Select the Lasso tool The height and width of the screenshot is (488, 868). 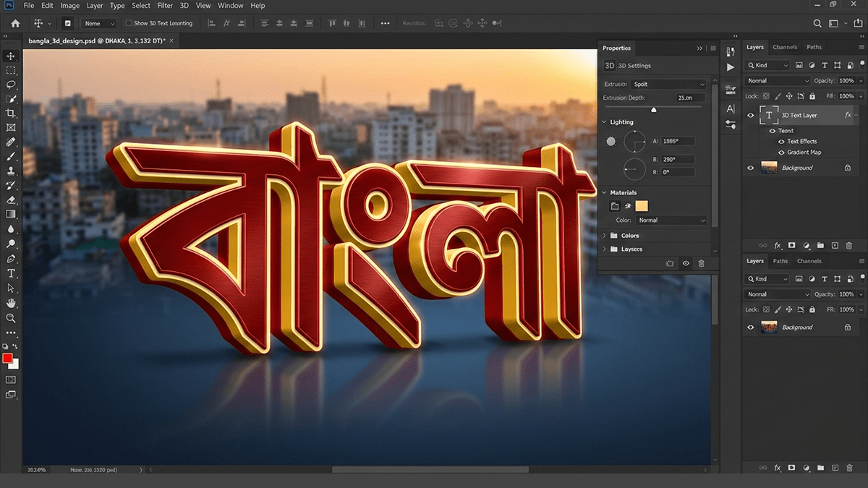coord(11,85)
